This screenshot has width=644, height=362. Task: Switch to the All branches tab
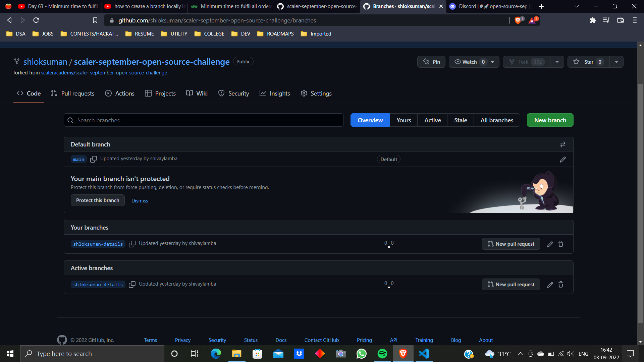[x=497, y=120]
